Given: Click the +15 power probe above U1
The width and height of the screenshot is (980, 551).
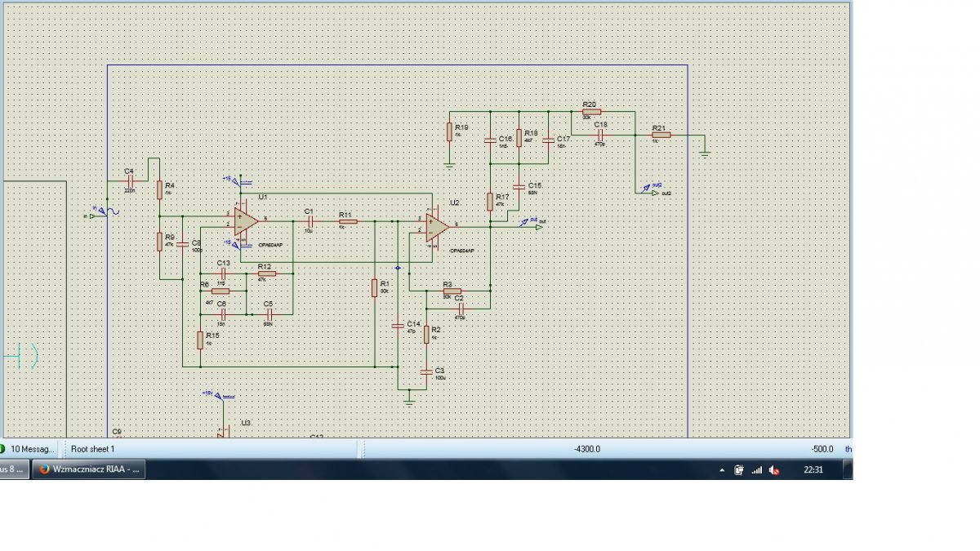Looking at the screenshot, I should pyautogui.click(x=237, y=180).
